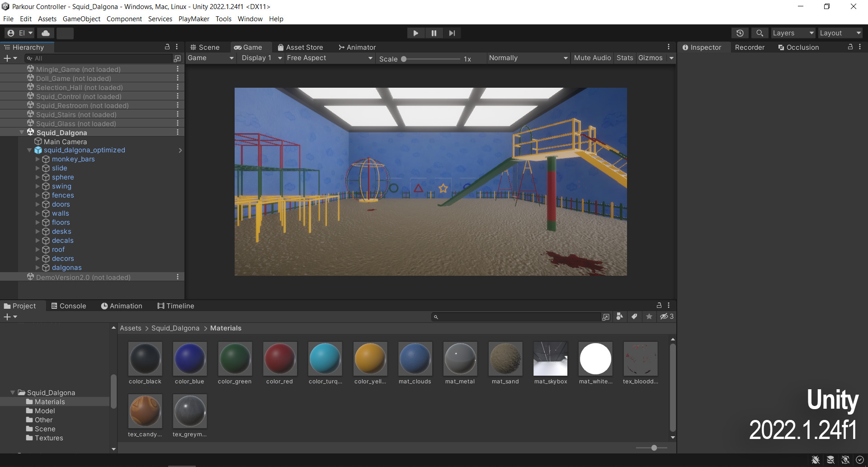
Task: Open the global search magnifier icon
Action: [759, 33]
